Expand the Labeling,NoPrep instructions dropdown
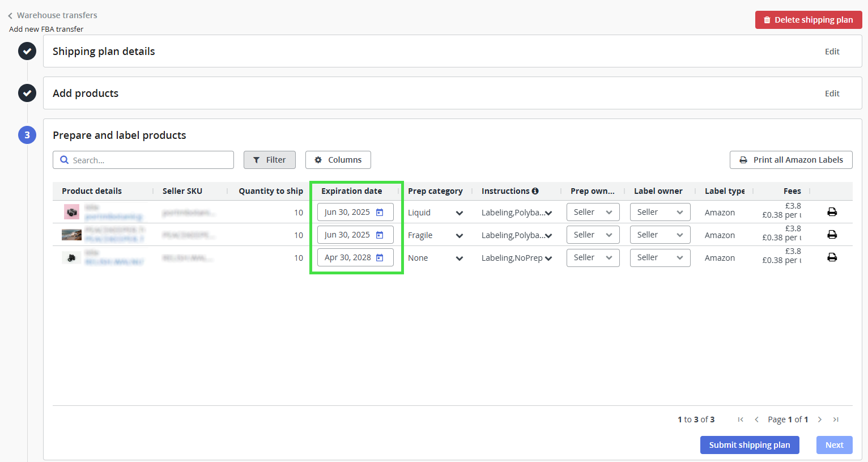Image resolution: width=868 pixels, height=462 pixels. click(x=548, y=258)
